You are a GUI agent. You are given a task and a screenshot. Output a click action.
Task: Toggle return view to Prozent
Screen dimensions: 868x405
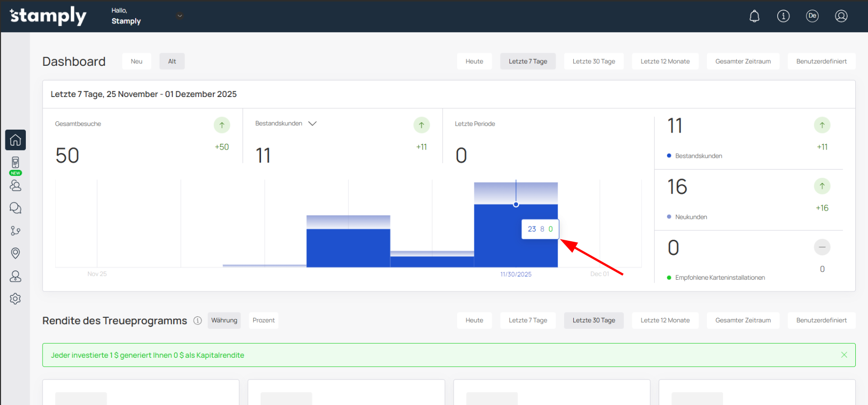coord(263,320)
